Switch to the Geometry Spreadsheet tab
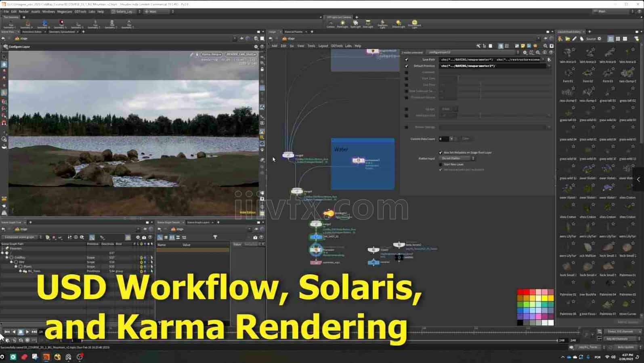644x363 pixels. click(62, 31)
